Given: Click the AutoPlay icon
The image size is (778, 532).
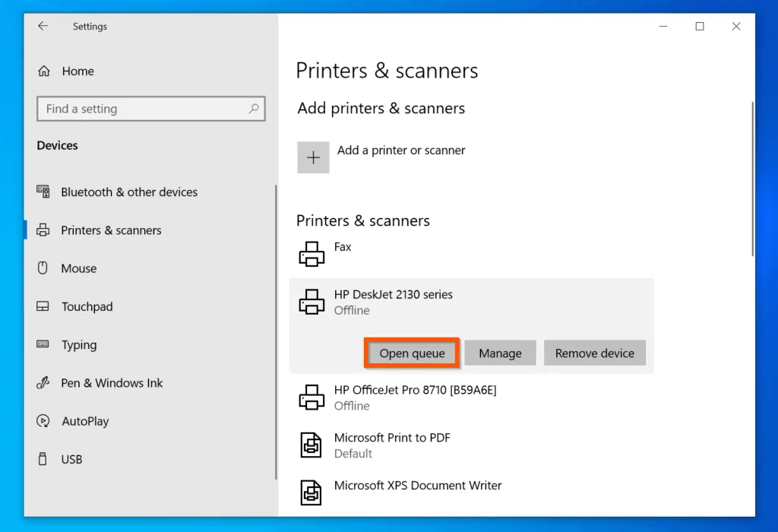Looking at the screenshot, I should pos(43,421).
